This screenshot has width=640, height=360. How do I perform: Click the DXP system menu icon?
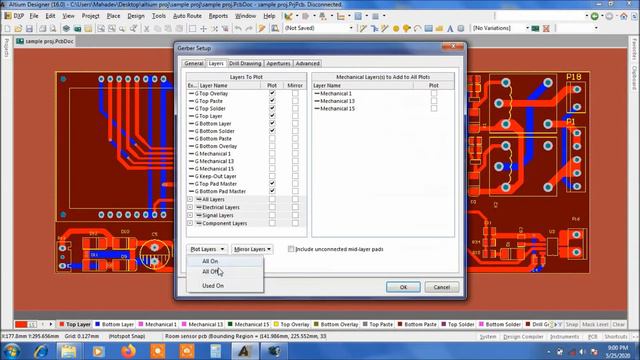coord(14,16)
